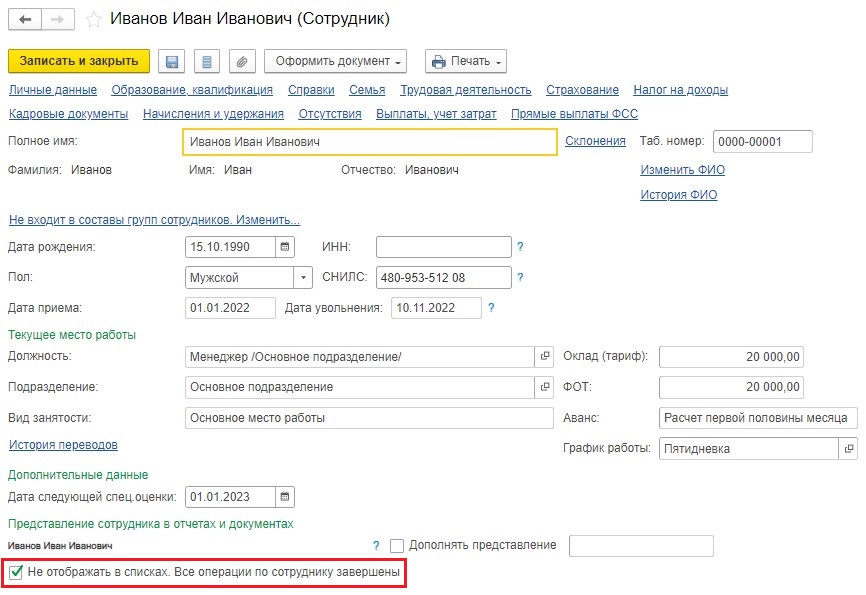The image size is (866, 595).
Task: Expand the Пол dropdown arrow
Action: pyautogui.click(x=303, y=277)
